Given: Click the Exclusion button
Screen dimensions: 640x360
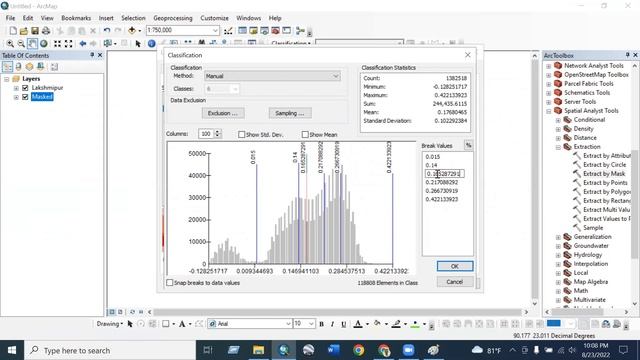Looking at the screenshot, I should coord(223,113).
